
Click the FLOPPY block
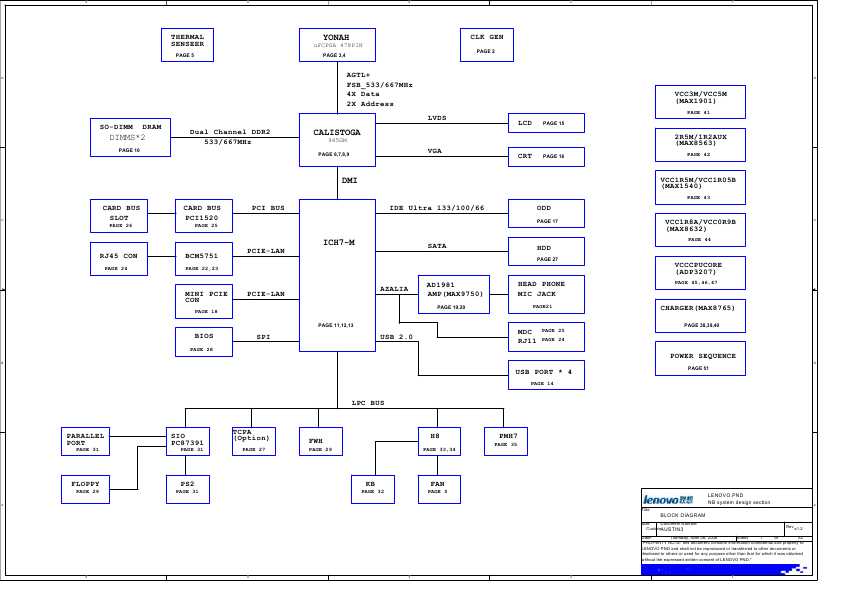85,489
